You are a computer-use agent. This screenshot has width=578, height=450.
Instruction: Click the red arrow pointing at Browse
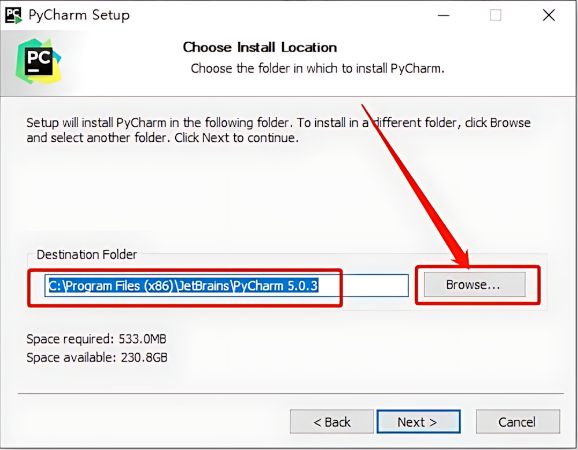click(x=415, y=185)
